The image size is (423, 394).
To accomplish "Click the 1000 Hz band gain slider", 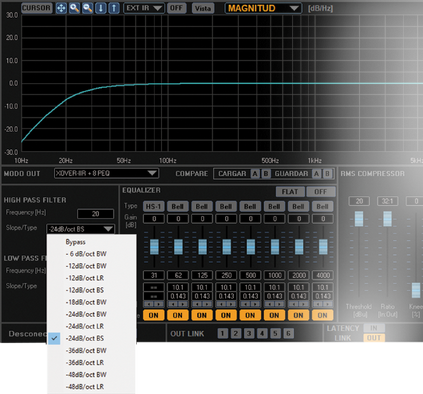I will coord(275,247).
